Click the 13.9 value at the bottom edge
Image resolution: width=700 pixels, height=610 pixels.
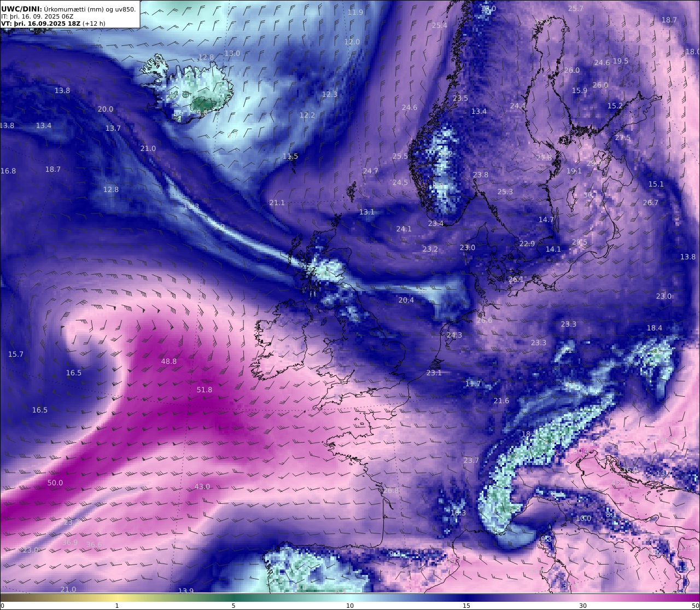[x=186, y=591]
